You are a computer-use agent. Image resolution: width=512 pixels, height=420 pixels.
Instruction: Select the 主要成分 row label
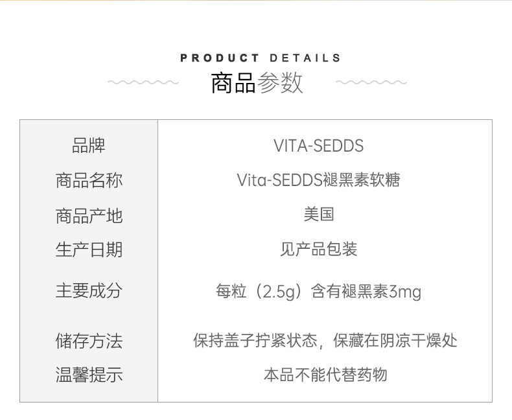pos(89,290)
